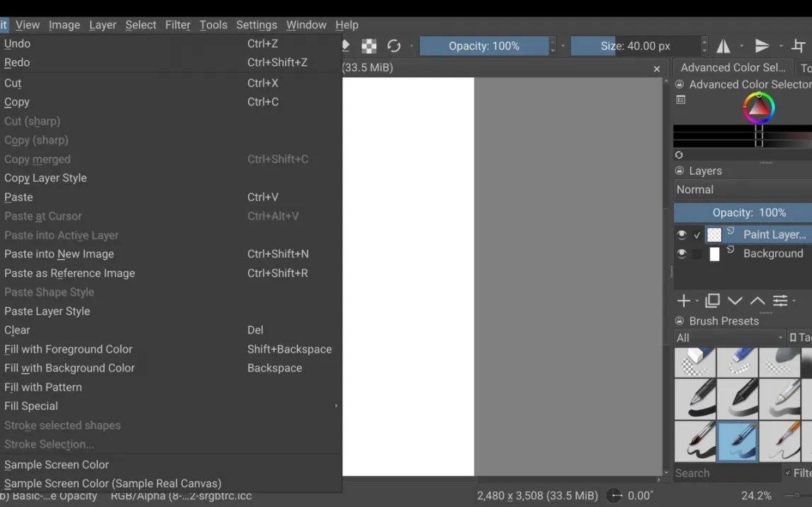Hide the Paint Layer using eye icon
The width and height of the screenshot is (812, 507).
(682, 234)
